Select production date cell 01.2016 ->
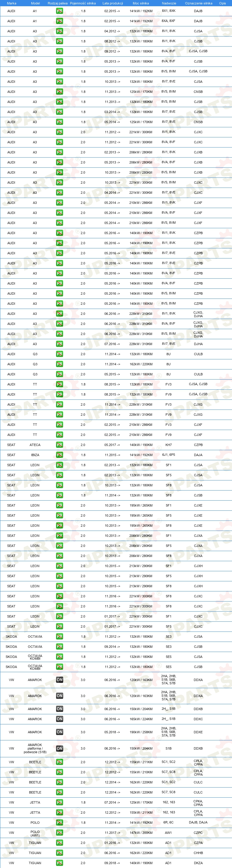Screen dimensions: 232x868 (112, 843)
